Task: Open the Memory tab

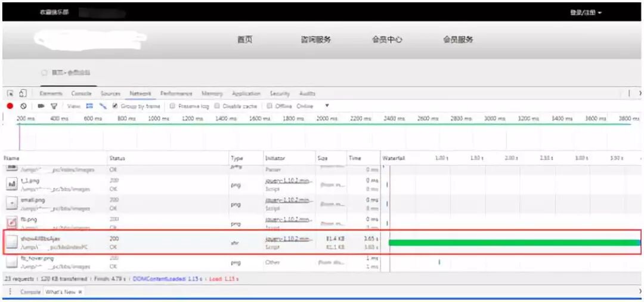Action: [212, 94]
